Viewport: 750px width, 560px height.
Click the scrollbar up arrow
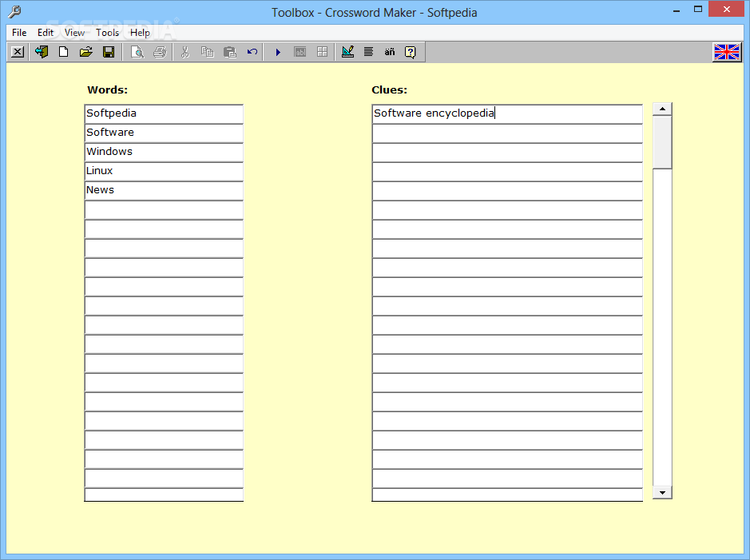(662, 109)
